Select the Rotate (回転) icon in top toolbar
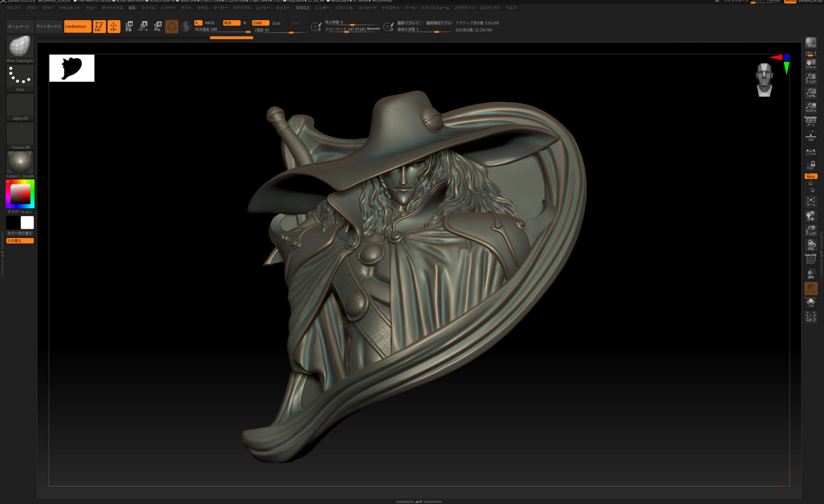 point(157,26)
